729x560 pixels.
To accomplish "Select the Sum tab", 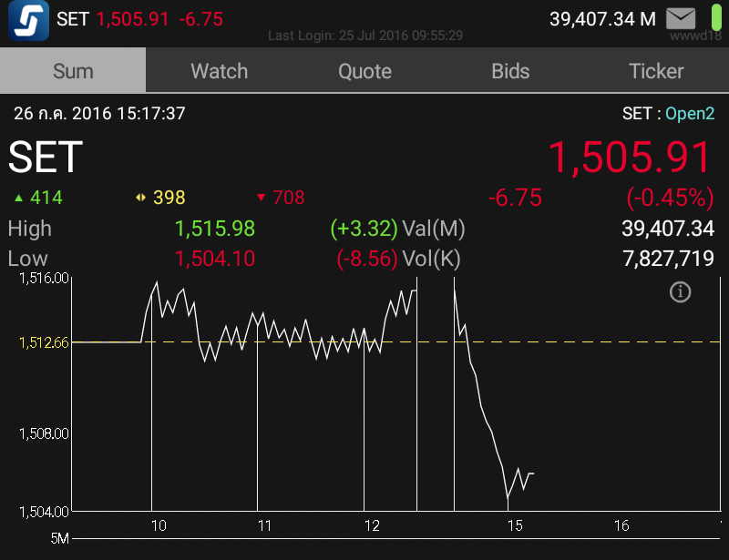I will tap(73, 71).
